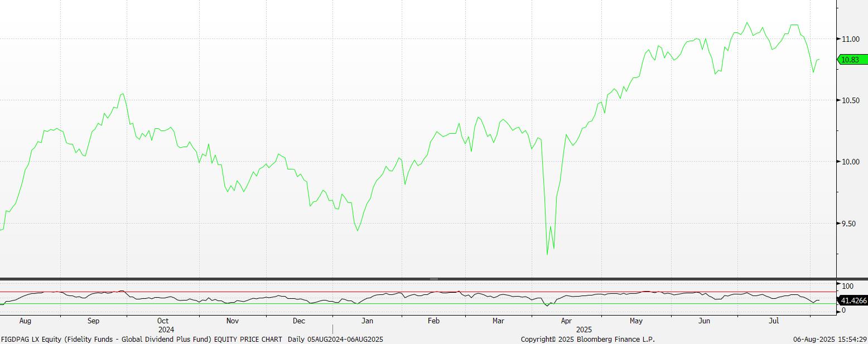This screenshot has height=344, width=868.
Task: Select the Oct label on time axis
Action: click(x=163, y=321)
